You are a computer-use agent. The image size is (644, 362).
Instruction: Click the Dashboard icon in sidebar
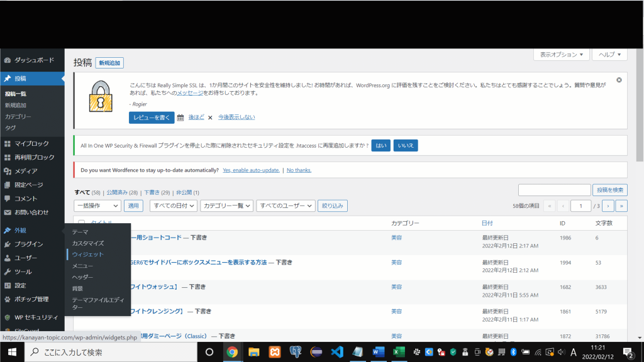[8, 60]
